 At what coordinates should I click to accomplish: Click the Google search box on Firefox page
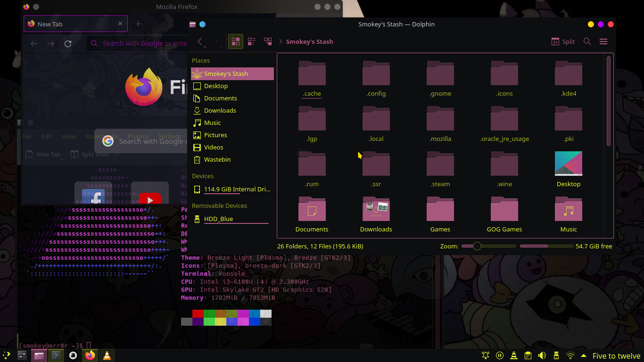(141, 141)
